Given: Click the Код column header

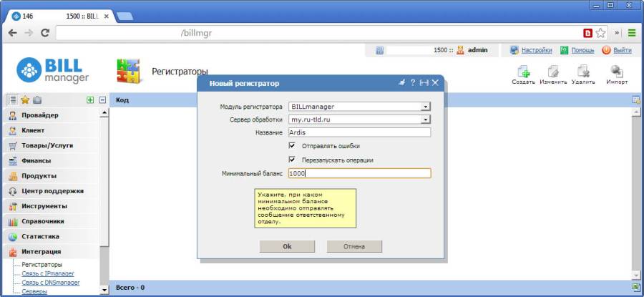Looking at the screenshot, I should click(122, 99).
